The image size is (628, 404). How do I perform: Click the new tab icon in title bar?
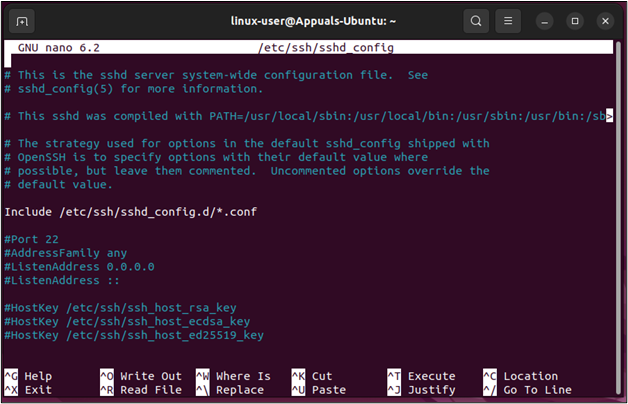[x=23, y=20]
